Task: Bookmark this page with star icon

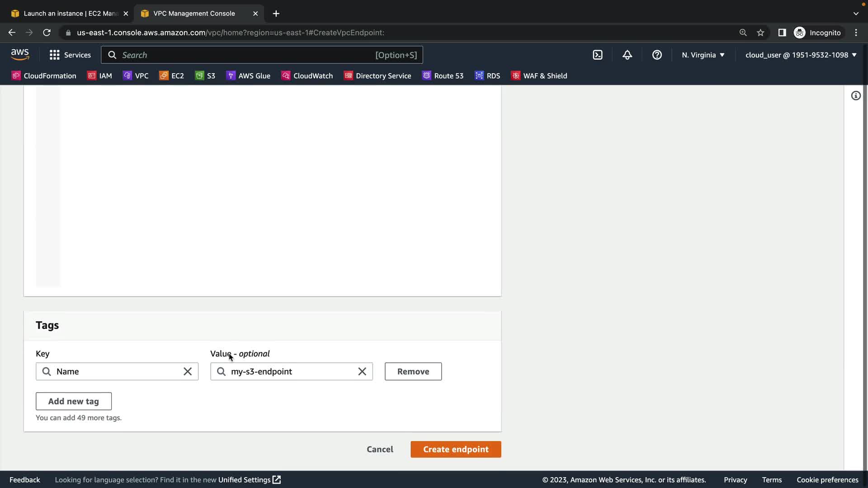Action: [760, 33]
